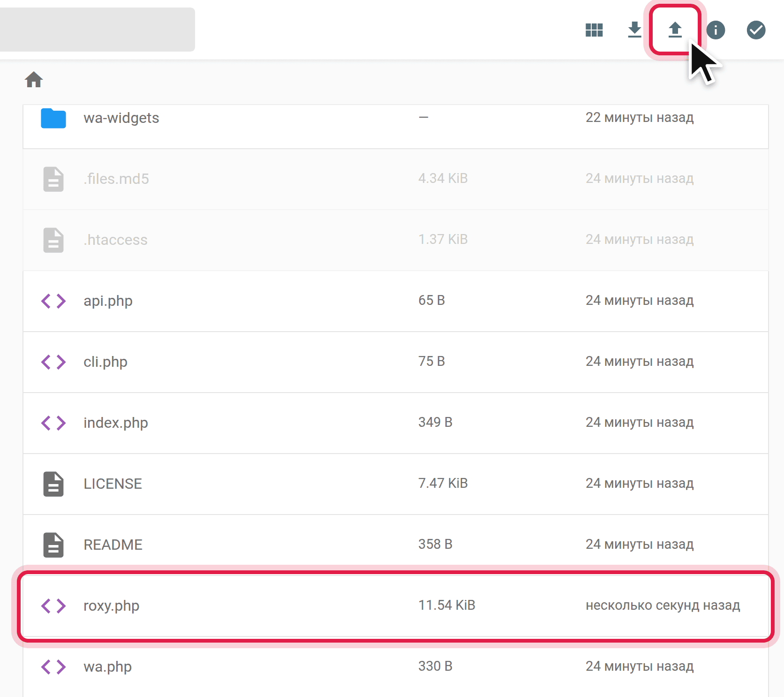The height and width of the screenshot is (697, 784).
Task: Open the info icon
Action: coord(716,30)
